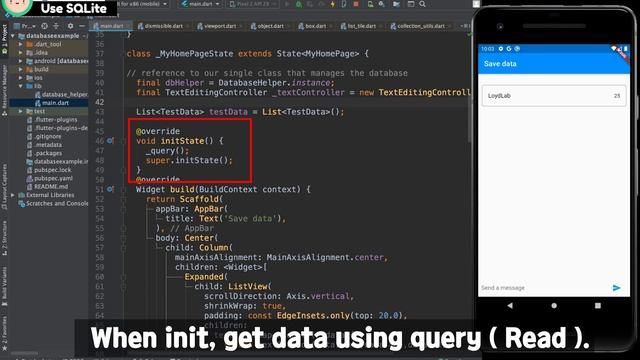Open the Project Structure folder icon

coord(396,4)
